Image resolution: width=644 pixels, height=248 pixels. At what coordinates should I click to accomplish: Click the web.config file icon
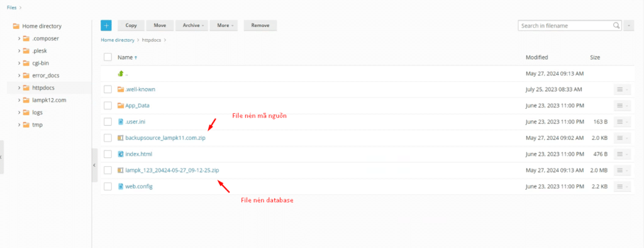(120, 186)
